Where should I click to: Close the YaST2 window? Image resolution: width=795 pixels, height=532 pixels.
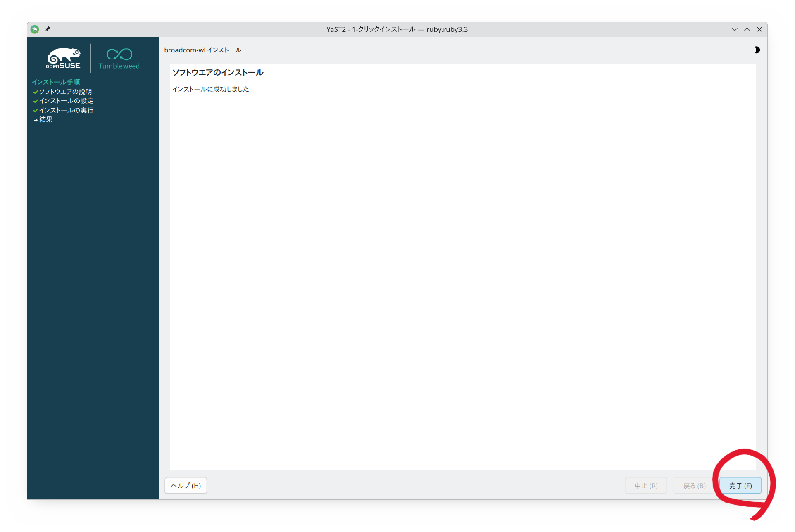click(x=759, y=29)
